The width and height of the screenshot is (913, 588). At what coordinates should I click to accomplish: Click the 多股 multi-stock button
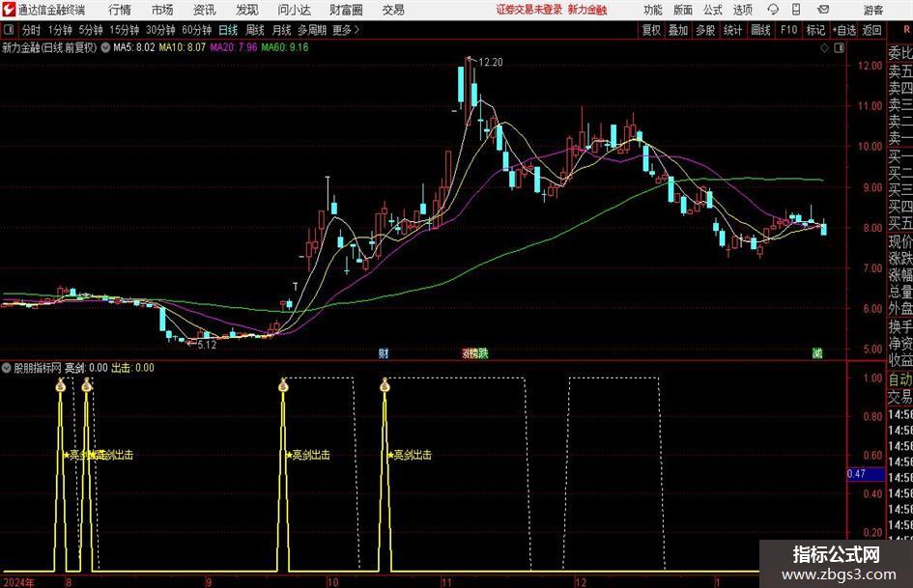[705, 30]
